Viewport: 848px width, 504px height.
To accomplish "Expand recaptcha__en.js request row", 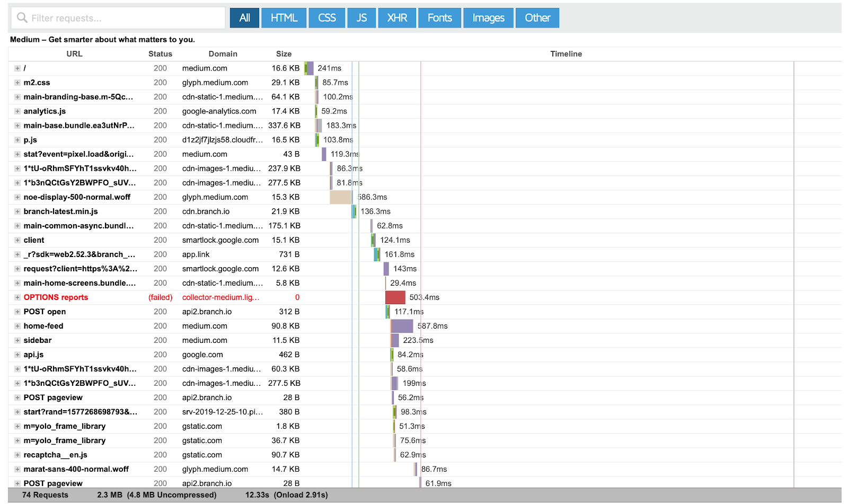I will point(17,455).
